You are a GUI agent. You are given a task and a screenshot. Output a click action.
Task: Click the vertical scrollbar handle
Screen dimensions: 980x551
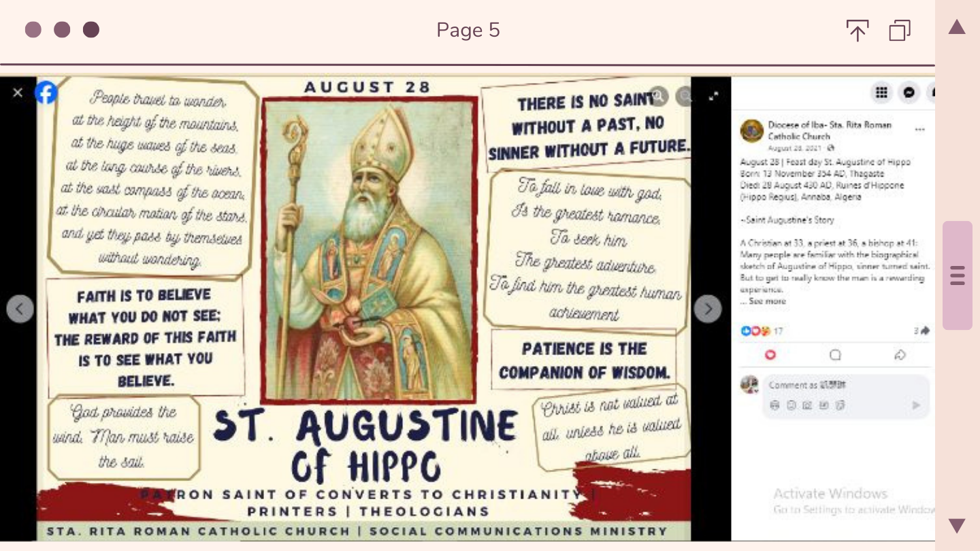point(957,275)
